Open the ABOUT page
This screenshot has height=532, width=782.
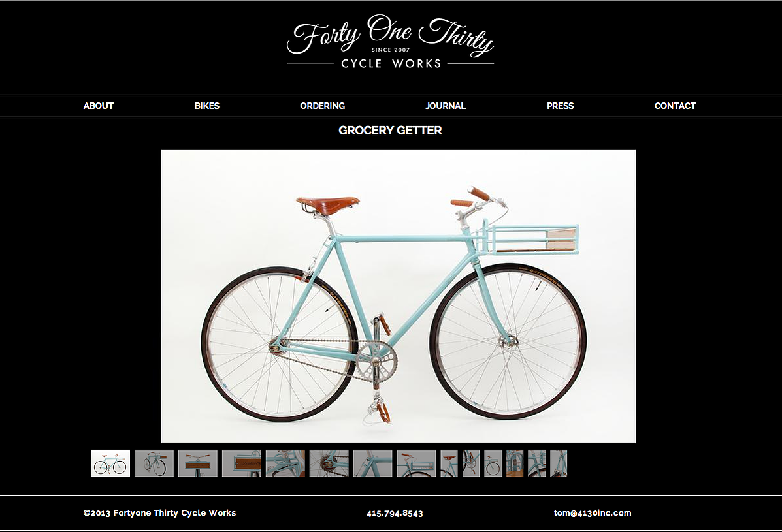[98, 106]
